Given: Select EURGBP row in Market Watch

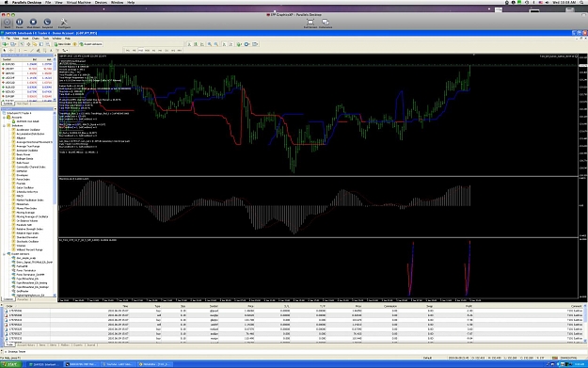Looking at the screenshot, I should (27, 96).
